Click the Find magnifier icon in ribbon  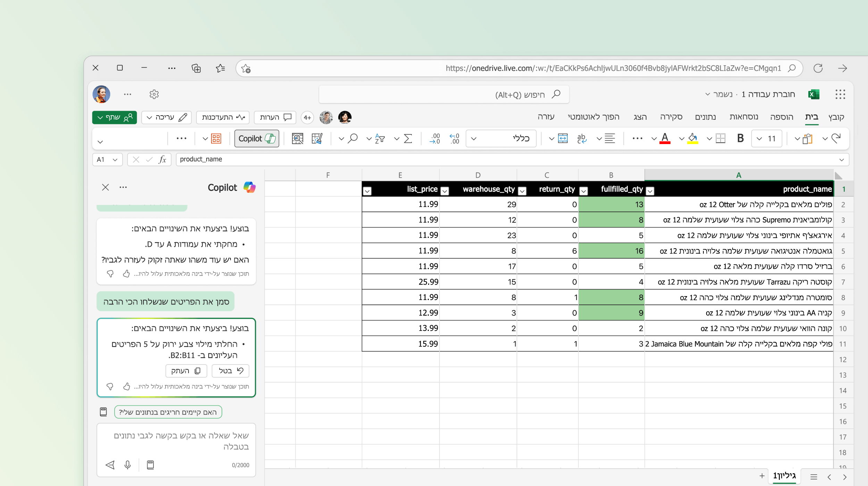353,139
